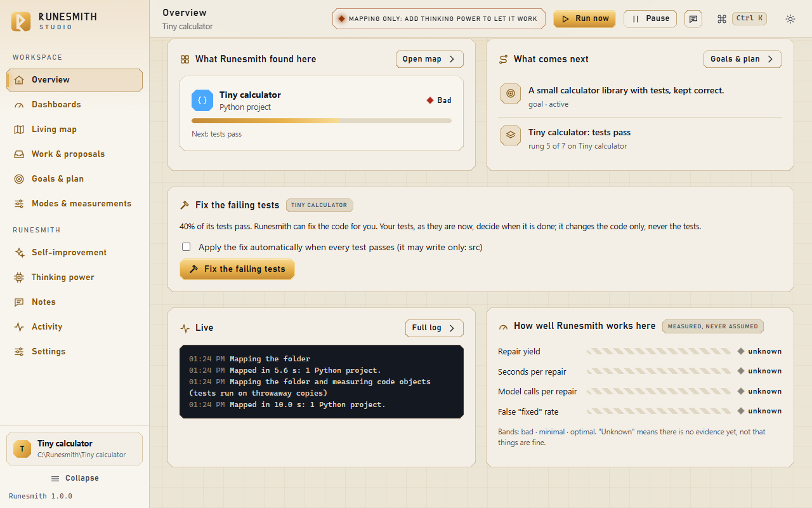This screenshot has height=508, width=812.
Task: Click the Runesmith 1.0.0 version text
Action: 41,496
